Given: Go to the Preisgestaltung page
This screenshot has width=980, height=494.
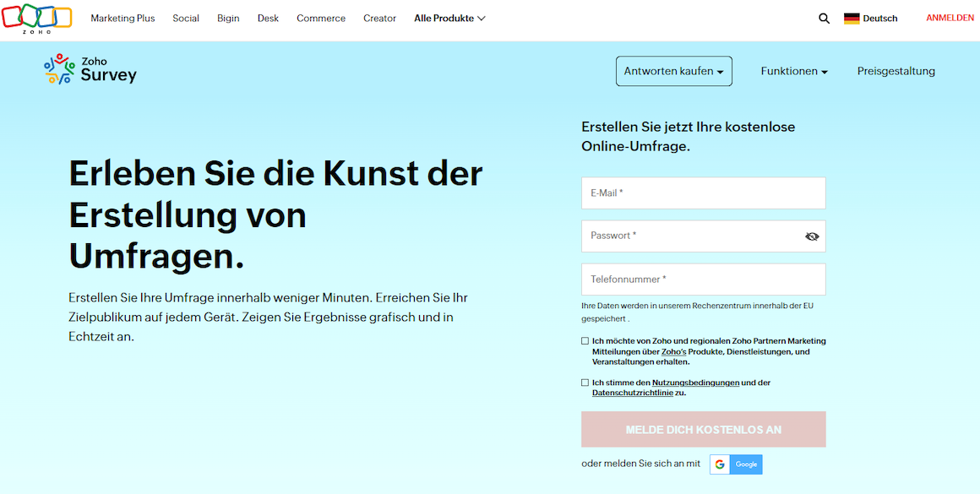Looking at the screenshot, I should click(896, 72).
